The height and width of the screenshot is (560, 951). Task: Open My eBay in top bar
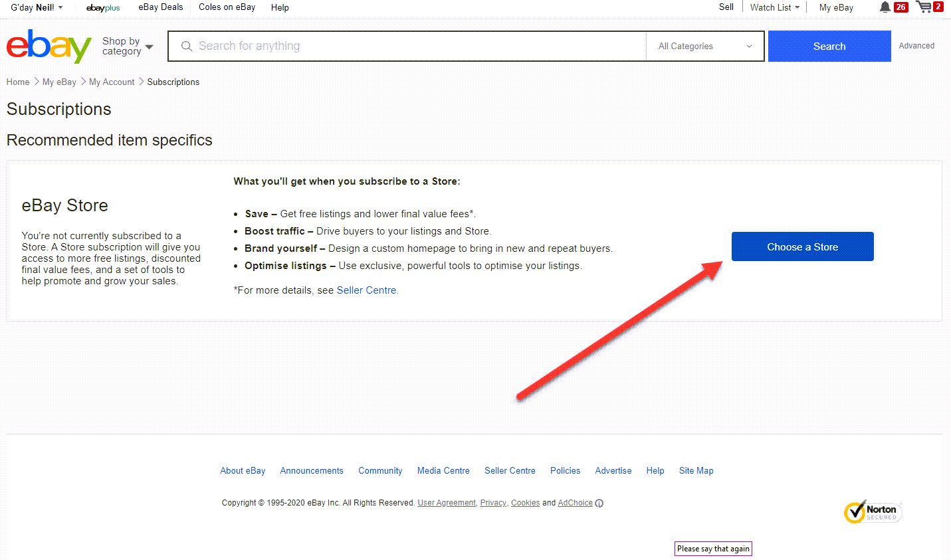tap(836, 7)
